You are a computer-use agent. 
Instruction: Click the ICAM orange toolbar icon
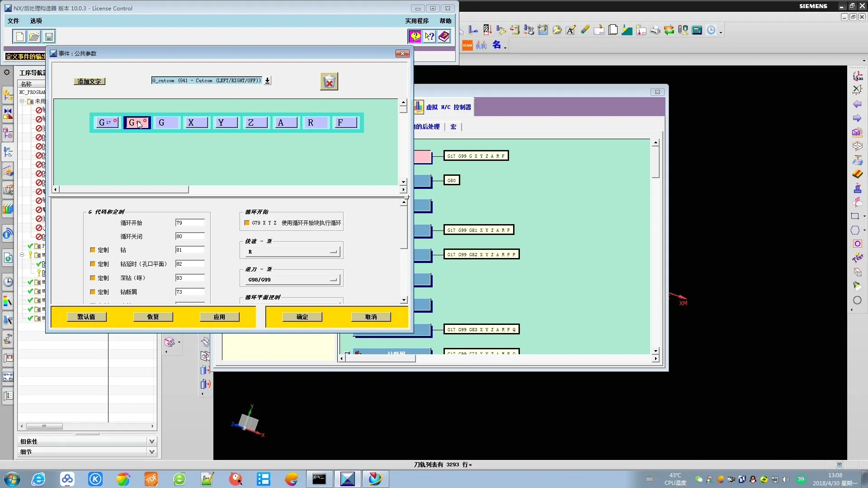coord(467,45)
